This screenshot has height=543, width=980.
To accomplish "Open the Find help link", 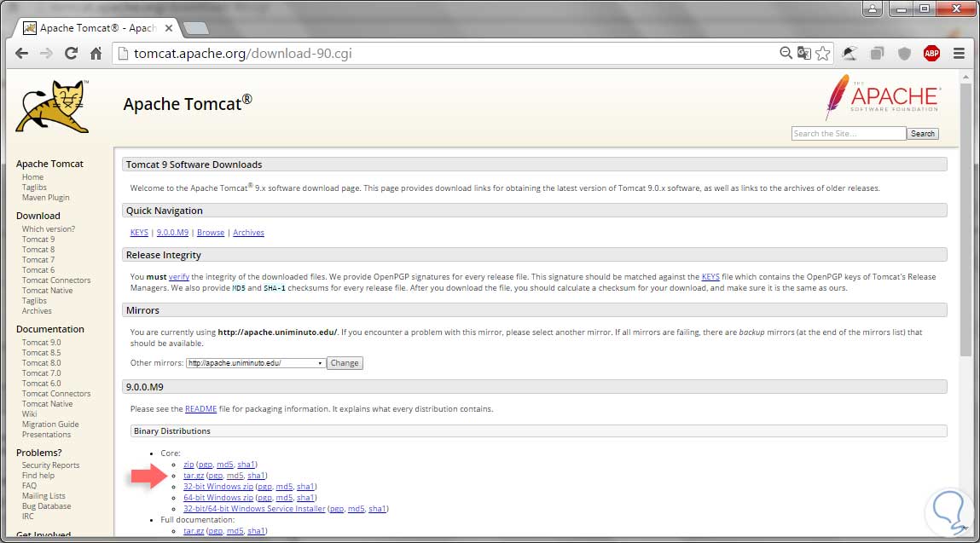I will coord(38,476).
